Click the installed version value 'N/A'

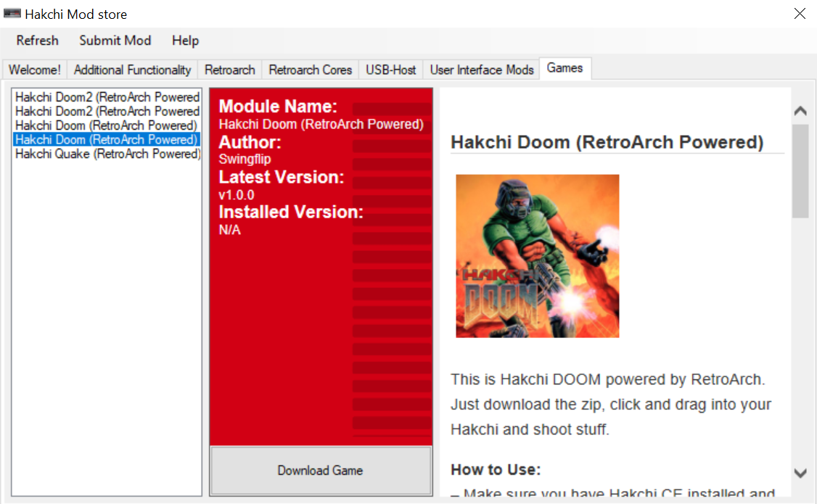[230, 230]
